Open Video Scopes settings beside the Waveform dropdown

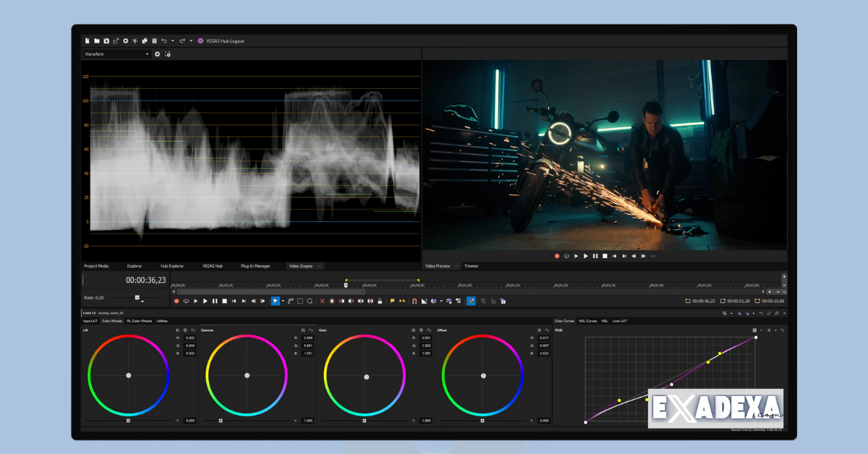[157, 53]
